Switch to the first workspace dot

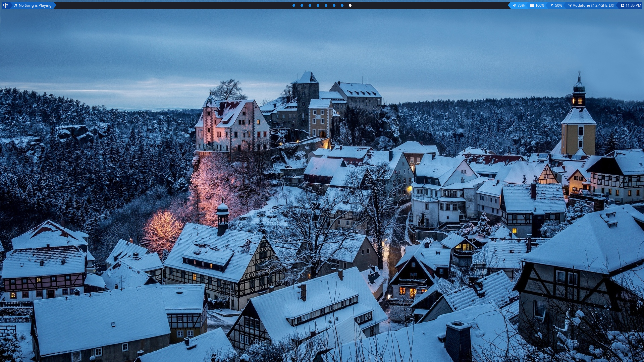294,5
